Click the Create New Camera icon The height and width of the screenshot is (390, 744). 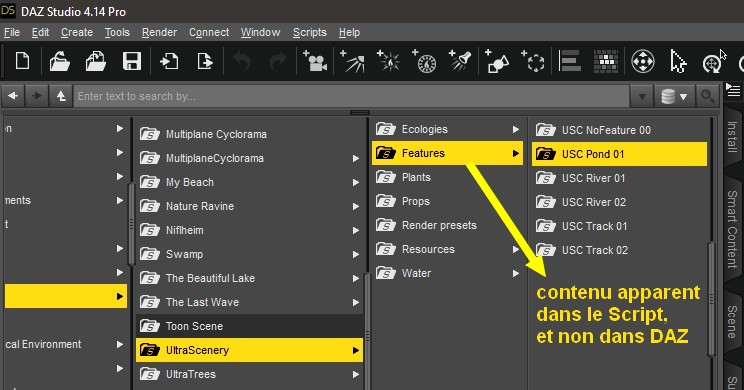[x=315, y=61]
